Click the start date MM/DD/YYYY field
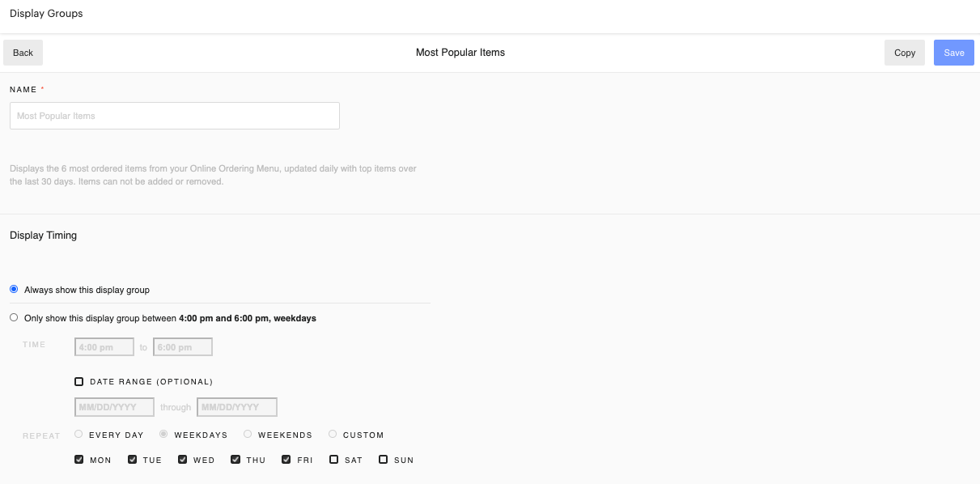The height and width of the screenshot is (484, 980). pos(114,407)
